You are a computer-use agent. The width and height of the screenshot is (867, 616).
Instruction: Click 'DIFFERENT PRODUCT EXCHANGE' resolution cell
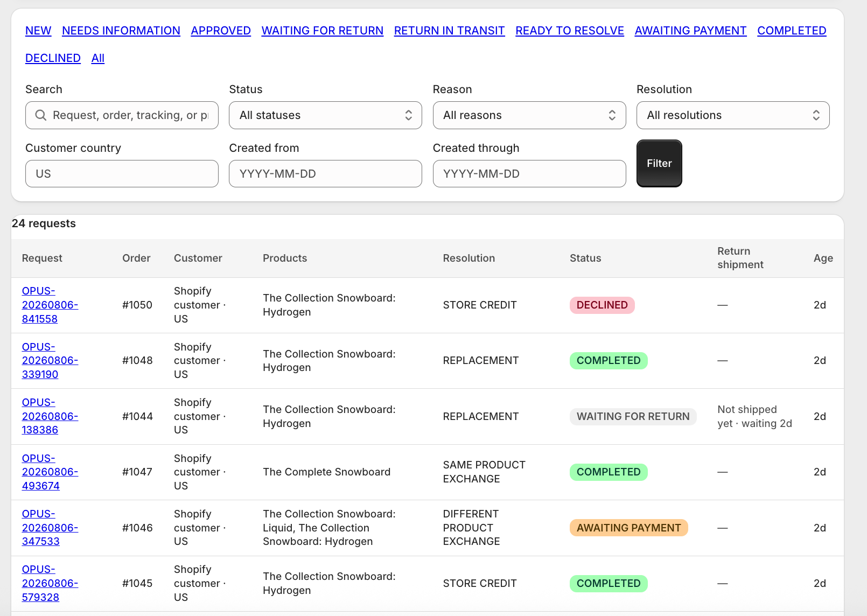(471, 528)
